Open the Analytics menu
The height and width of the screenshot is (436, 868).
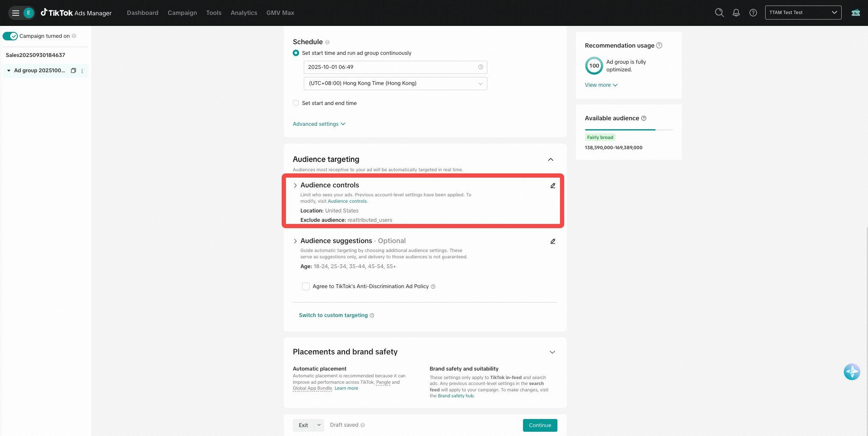pyautogui.click(x=243, y=13)
